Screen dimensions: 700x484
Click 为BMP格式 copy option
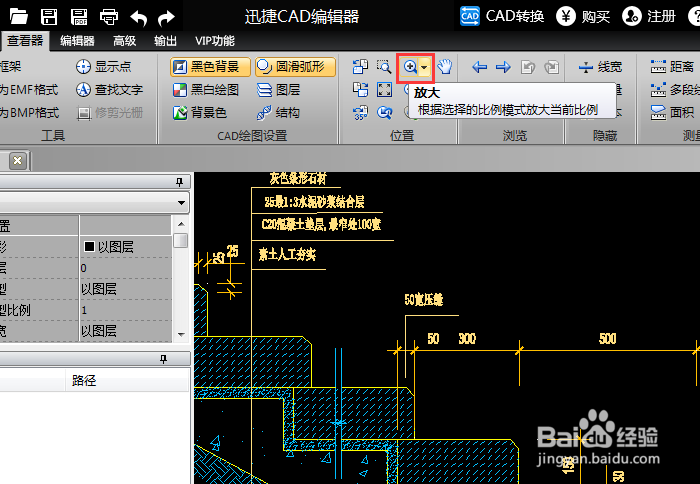tap(29, 113)
